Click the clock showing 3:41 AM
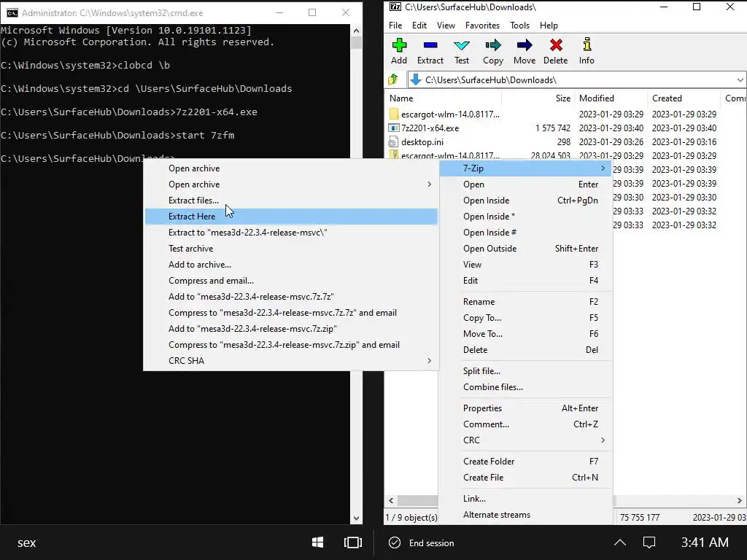This screenshot has height=560, width=747. point(705,542)
